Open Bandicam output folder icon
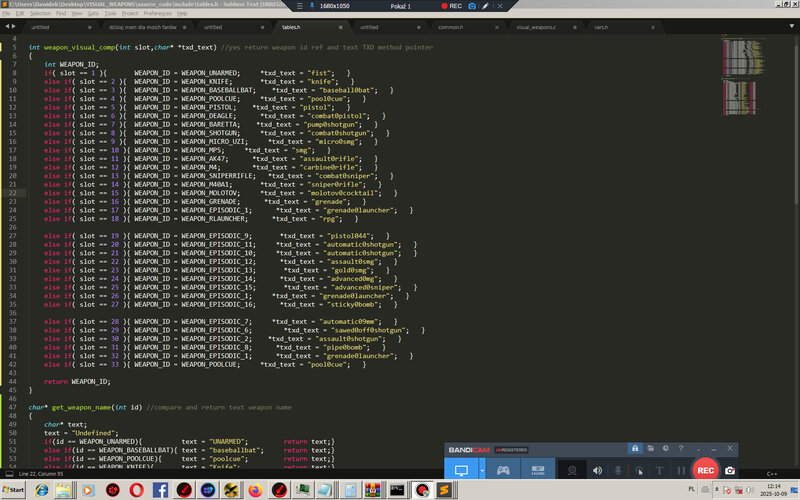800x500 pixels. [x=650, y=448]
